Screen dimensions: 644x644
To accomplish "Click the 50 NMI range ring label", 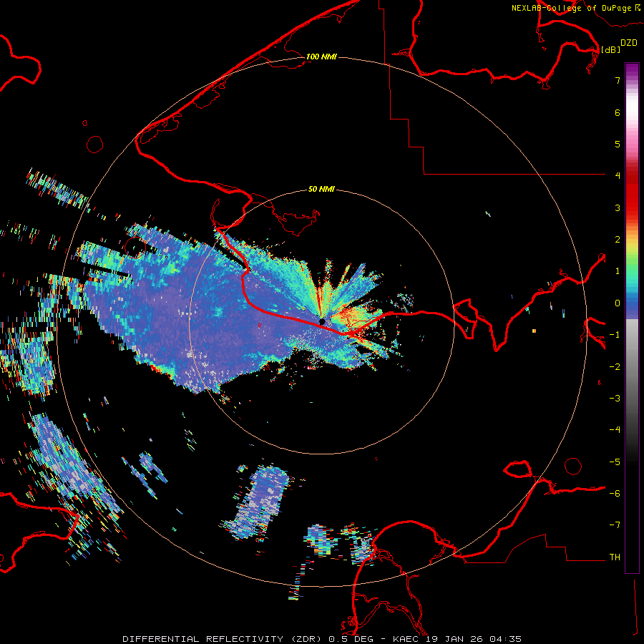I will click(321, 189).
